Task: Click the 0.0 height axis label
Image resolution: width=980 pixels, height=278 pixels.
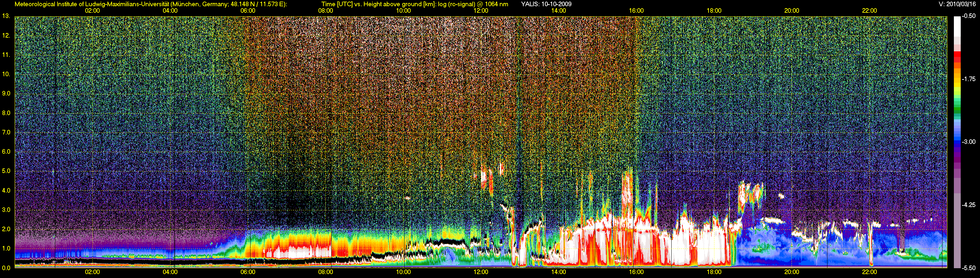Action: pos(6,268)
